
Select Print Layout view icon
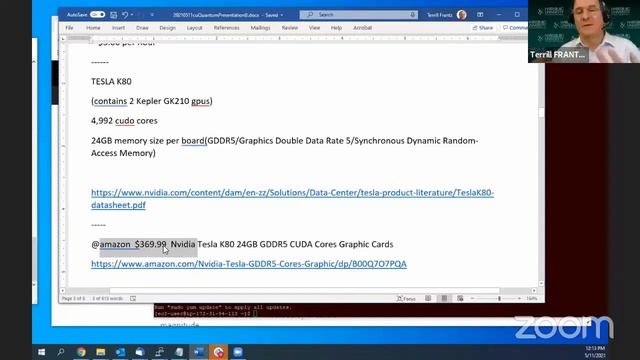click(444, 299)
